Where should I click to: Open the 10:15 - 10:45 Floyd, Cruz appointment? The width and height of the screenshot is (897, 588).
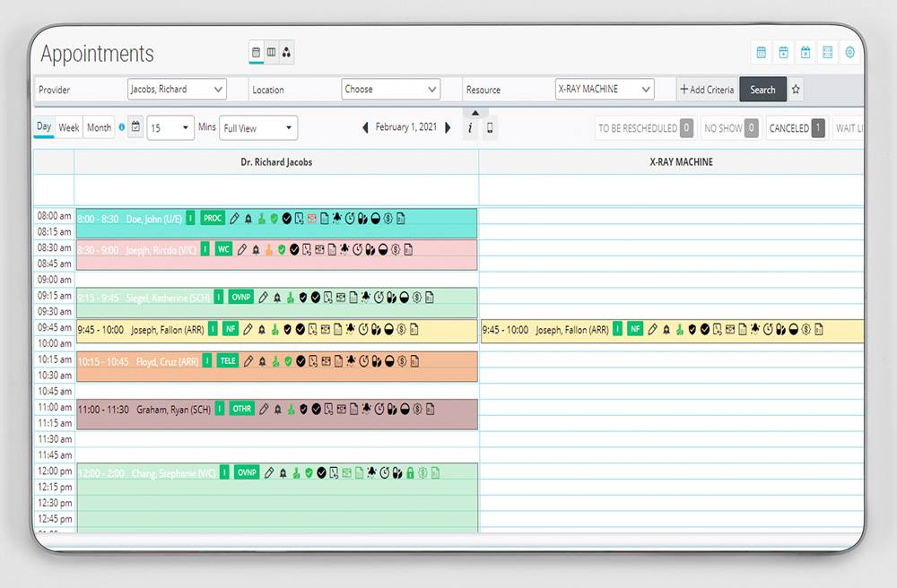277,367
